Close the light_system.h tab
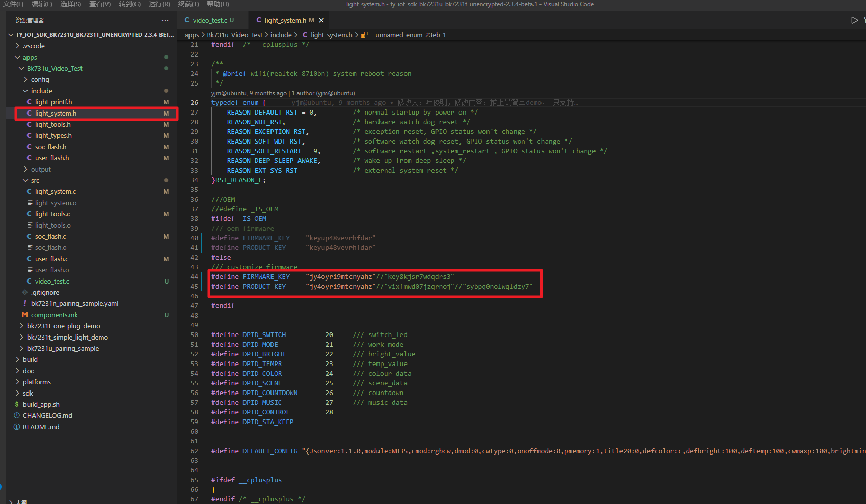Viewport: 866px width, 504px height. [321, 20]
